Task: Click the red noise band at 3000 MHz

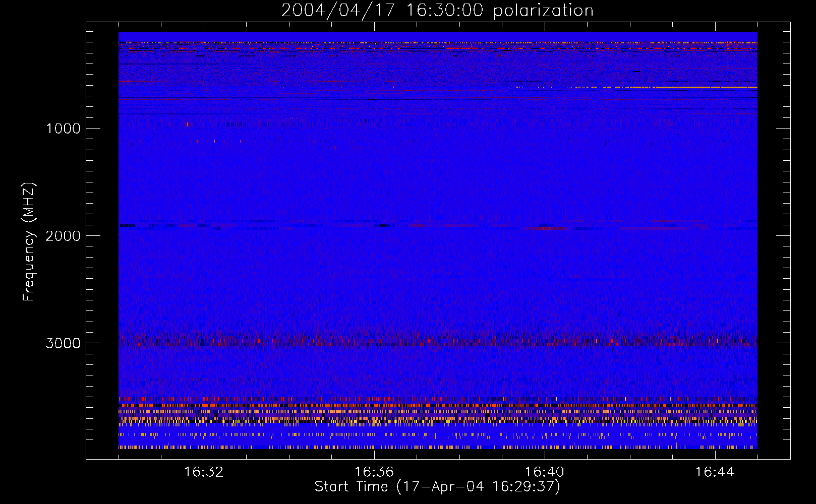Action: click(438, 341)
